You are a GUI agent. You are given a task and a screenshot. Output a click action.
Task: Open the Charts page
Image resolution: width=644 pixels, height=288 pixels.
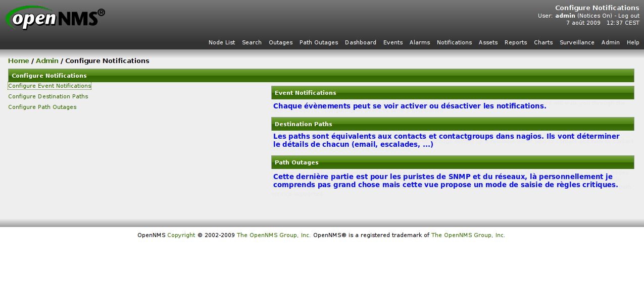543,43
